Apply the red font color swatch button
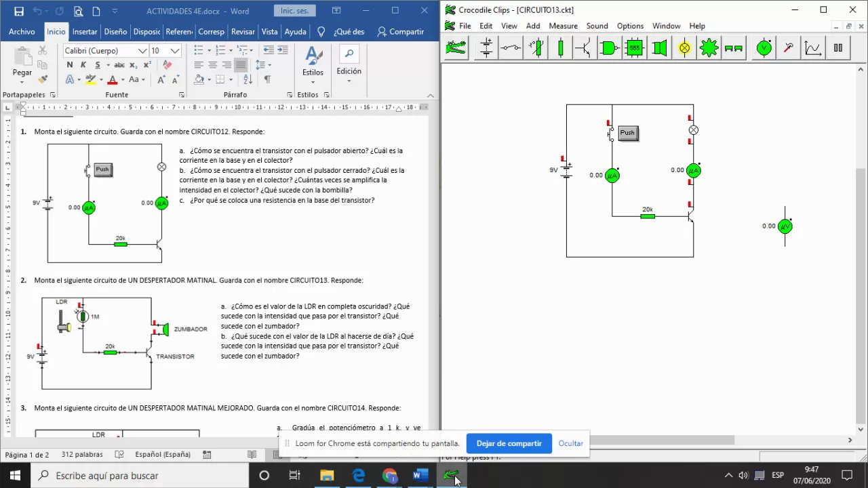The image size is (868, 488). tap(113, 79)
